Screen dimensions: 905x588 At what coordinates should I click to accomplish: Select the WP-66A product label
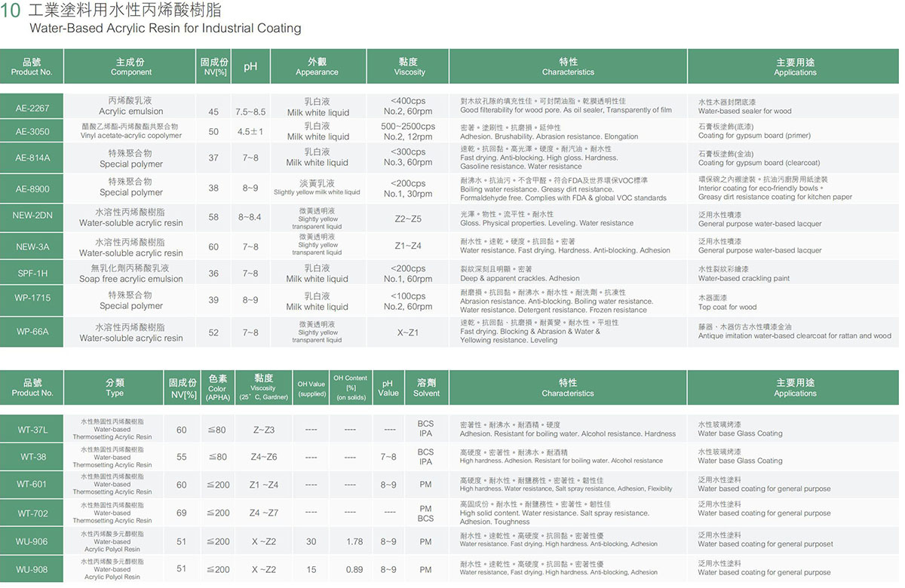click(x=32, y=332)
